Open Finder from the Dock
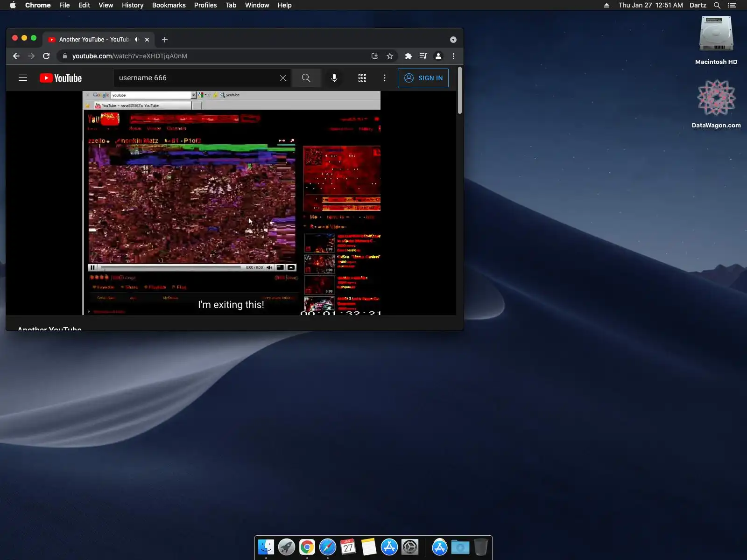Screen dimensions: 747x560 pyautogui.click(x=266, y=547)
